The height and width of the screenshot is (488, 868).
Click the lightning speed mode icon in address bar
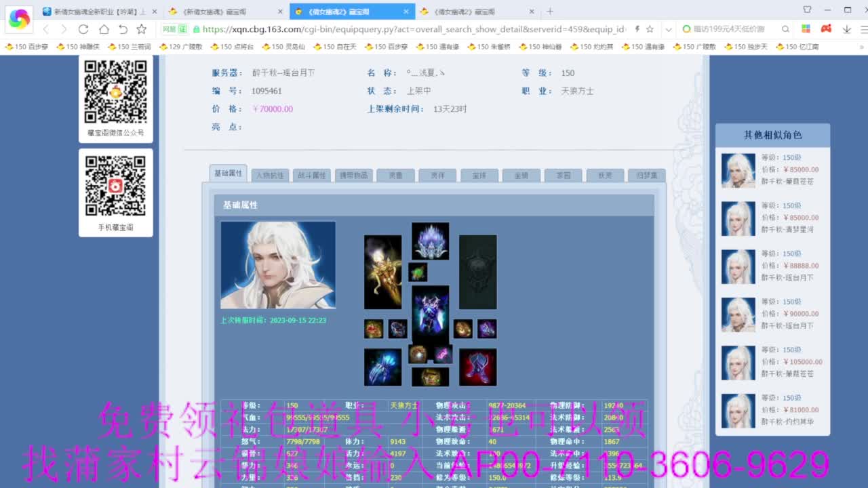click(636, 29)
